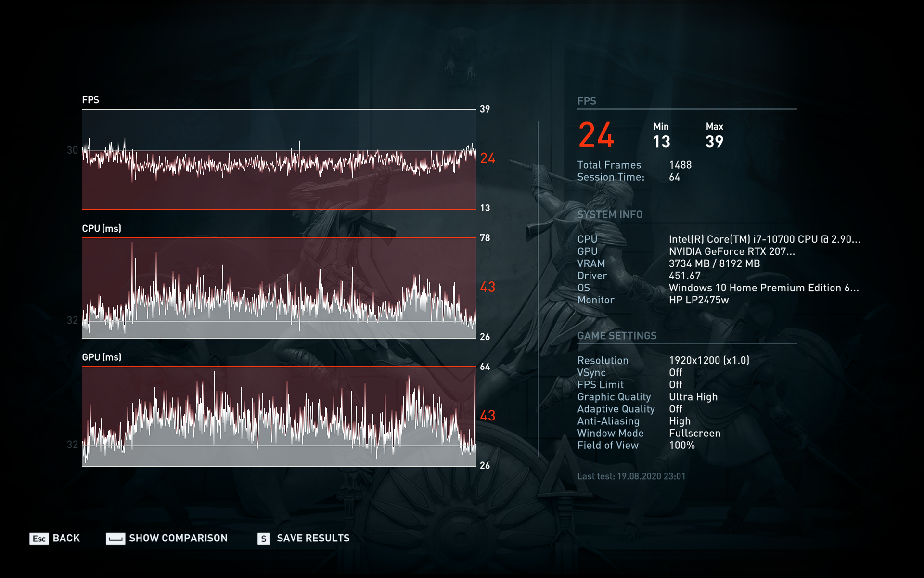Screen dimensions: 924x578
Task: Open SHOW COMPARISON view
Action: coord(178,538)
